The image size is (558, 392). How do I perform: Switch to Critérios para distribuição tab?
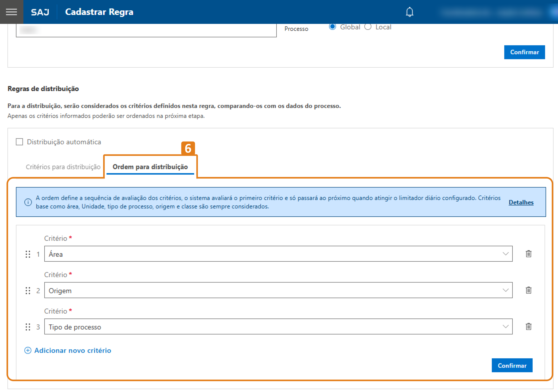[63, 167]
